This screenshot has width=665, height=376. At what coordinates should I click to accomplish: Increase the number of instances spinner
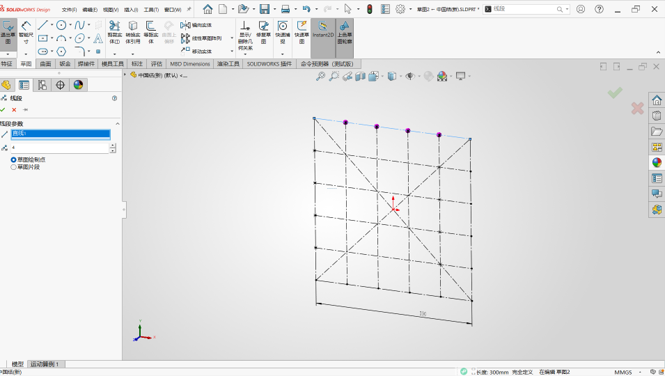tap(113, 145)
